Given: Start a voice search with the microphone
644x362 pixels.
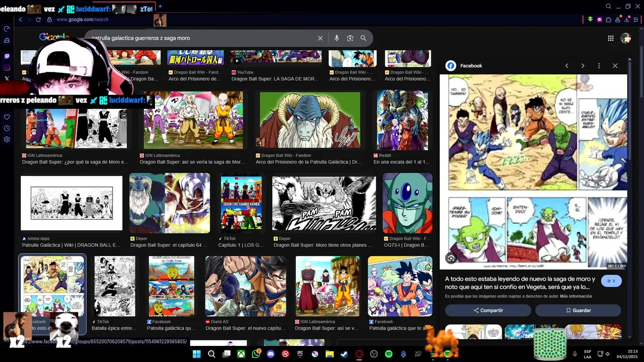Looking at the screenshot, I should click(337, 38).
